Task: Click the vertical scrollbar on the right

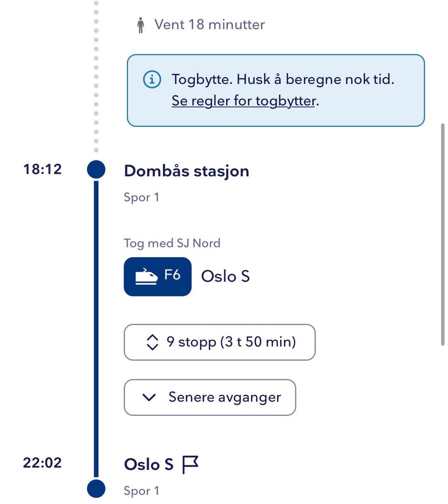Action: pyautogui.click(x=442, y=233)
